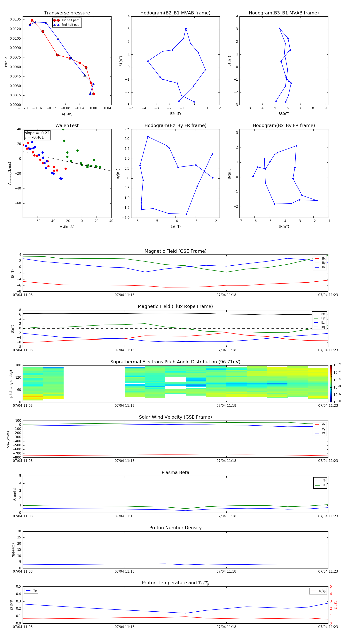The image size is (351, 644).
Task: Click the '07/04 11:13' tick under GSE magnetic field
Action: [x=124, y=295]
